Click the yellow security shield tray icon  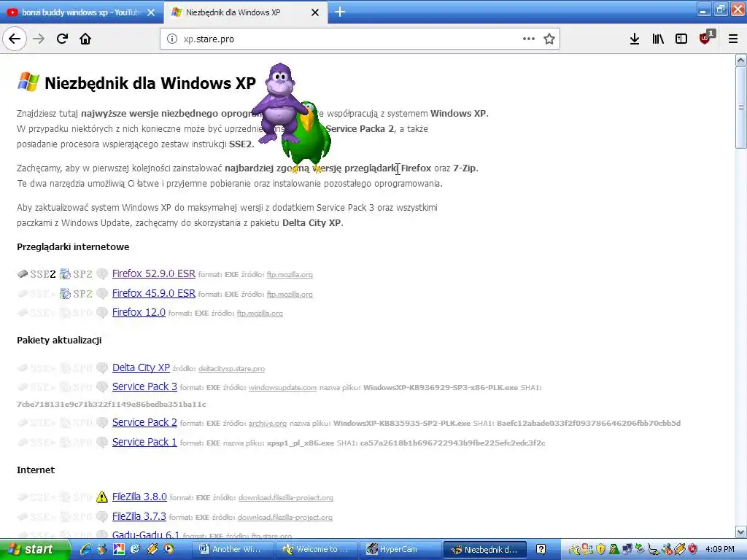coord(601,550)
